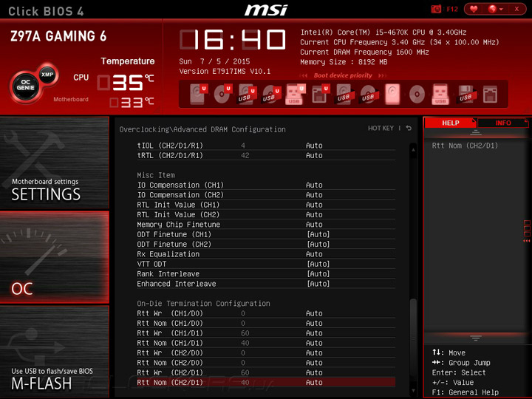
Task: Select RTL Init Value (CH2) row
Action: (266, 214)
